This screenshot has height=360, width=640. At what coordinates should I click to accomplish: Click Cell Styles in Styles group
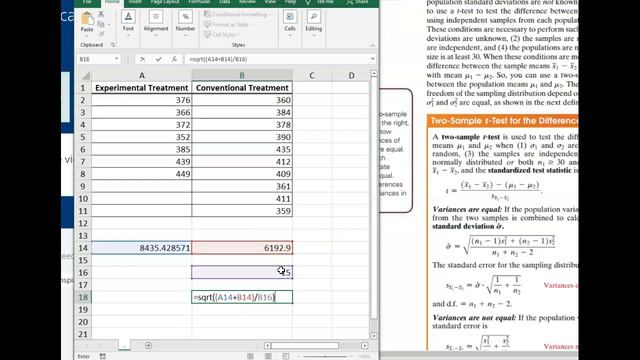click(222, 35)
